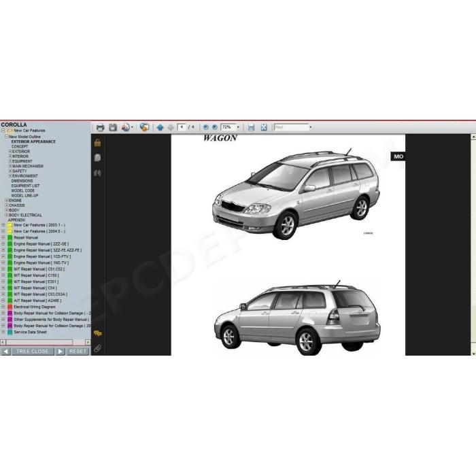476x476 pixels.
Task: Open the share icon's dropdown arrow
Action: pyautogui.click(x=132, y=128)
